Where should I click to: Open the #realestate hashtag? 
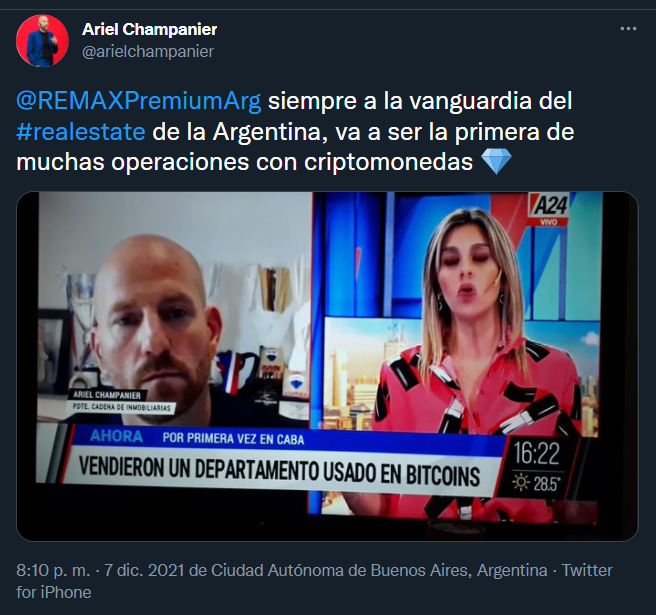click(81, 131)
